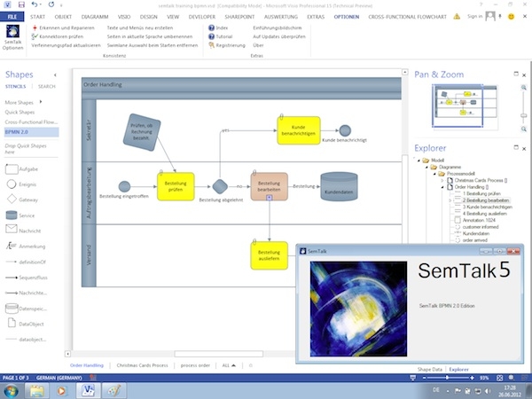Select the Kundendaten data store shape
Viewport: 532px width, 399px height.
(339, 186)
